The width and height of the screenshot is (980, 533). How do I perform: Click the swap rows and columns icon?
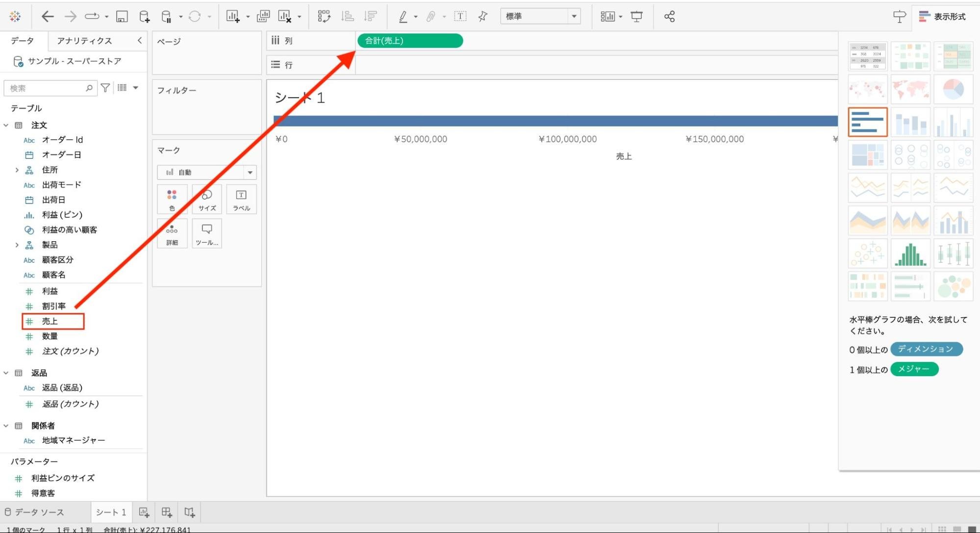click(324, 16)
